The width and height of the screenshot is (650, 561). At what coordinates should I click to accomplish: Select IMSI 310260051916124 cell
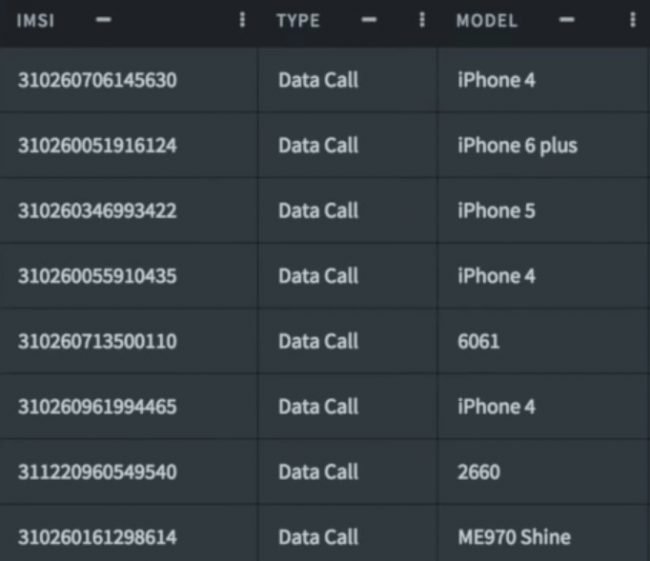[97, 146]
